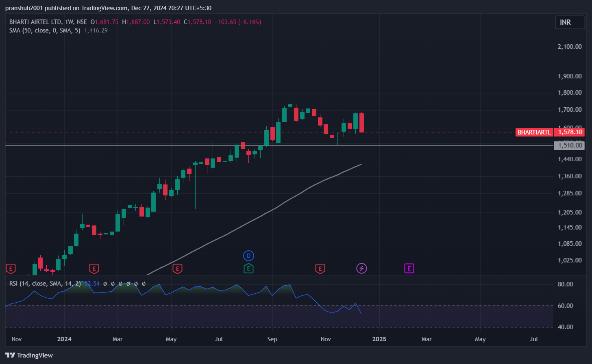Click the TradingView logo at bottom left
This screenshot has height=364, width=592.
(x=29, y=355)
